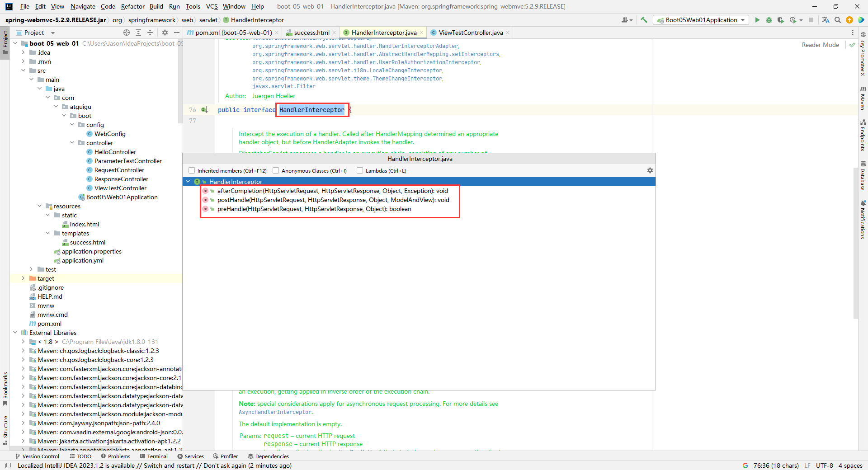This screenshot has width=868, height=470.
Task: Open Search Everywhere magnifier icon
Action: point(838,20)
